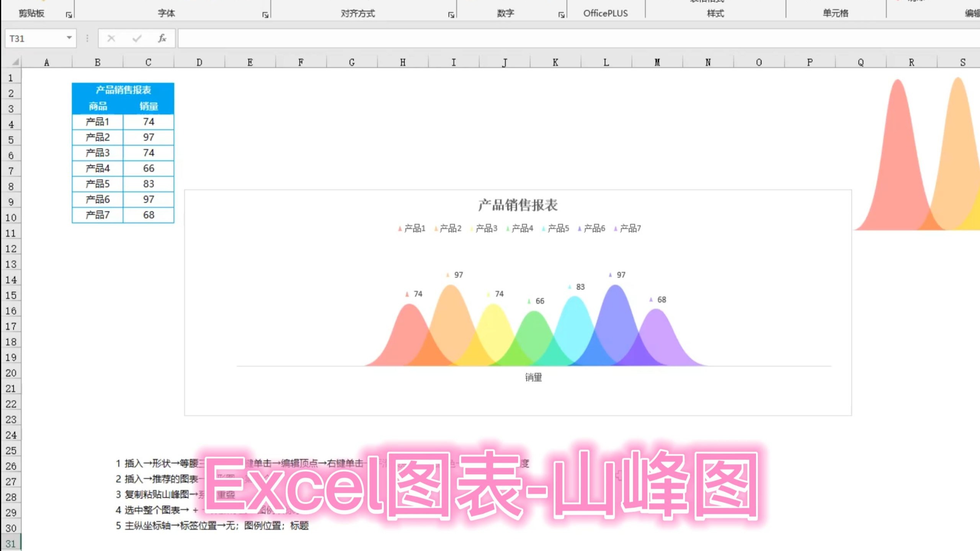980x551 pixels.
Task: Select the cell containing 产品4
Action: tap(97, 168)
